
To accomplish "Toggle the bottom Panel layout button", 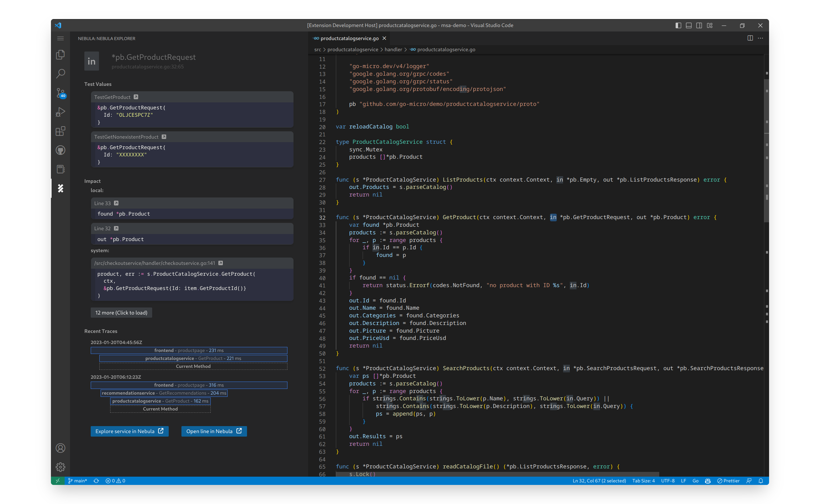I will 689,25.
